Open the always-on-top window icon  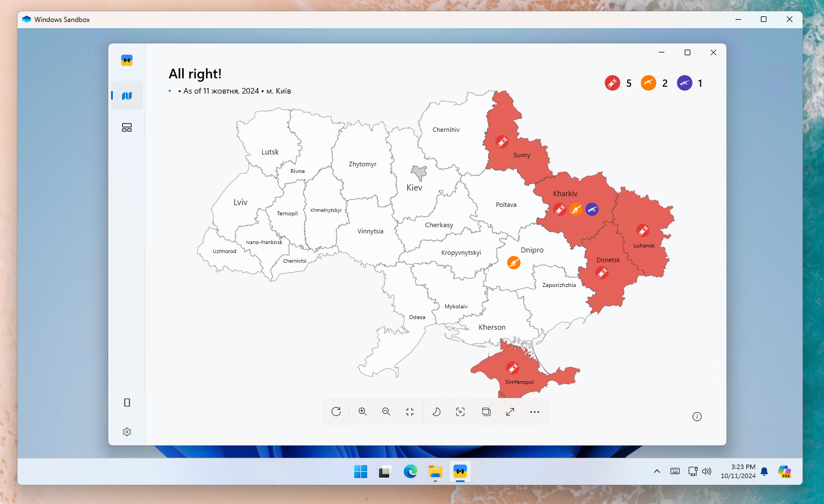[486, 412]
